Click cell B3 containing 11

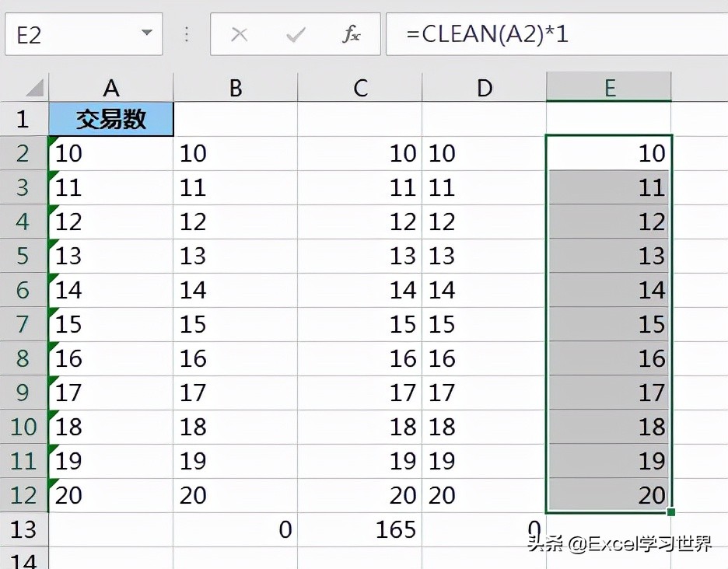[236, 187]
